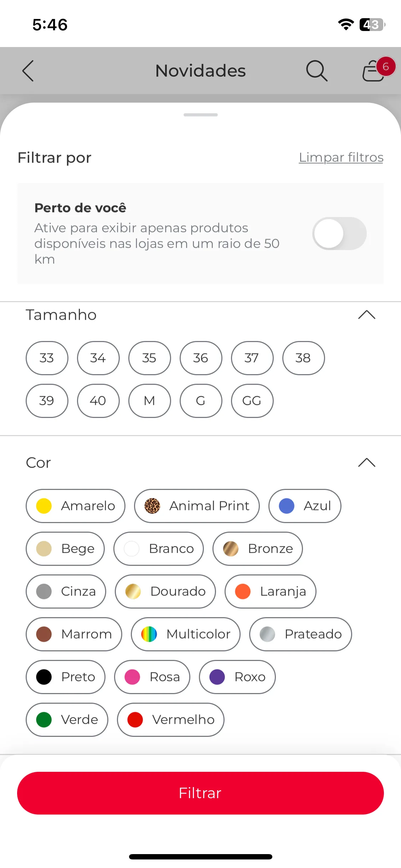The image size is (401, 868).
Task: Choose the Vermelho red color swatch
Action: 171,720
